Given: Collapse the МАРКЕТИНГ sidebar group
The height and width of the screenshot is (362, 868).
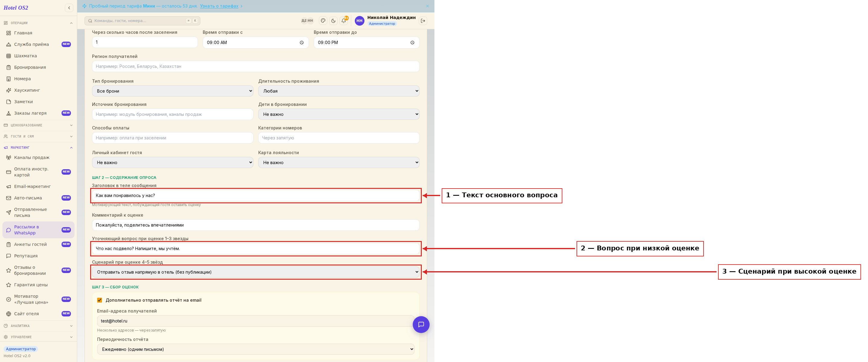Looking at the screenshot, I should (x=38, y=148).
